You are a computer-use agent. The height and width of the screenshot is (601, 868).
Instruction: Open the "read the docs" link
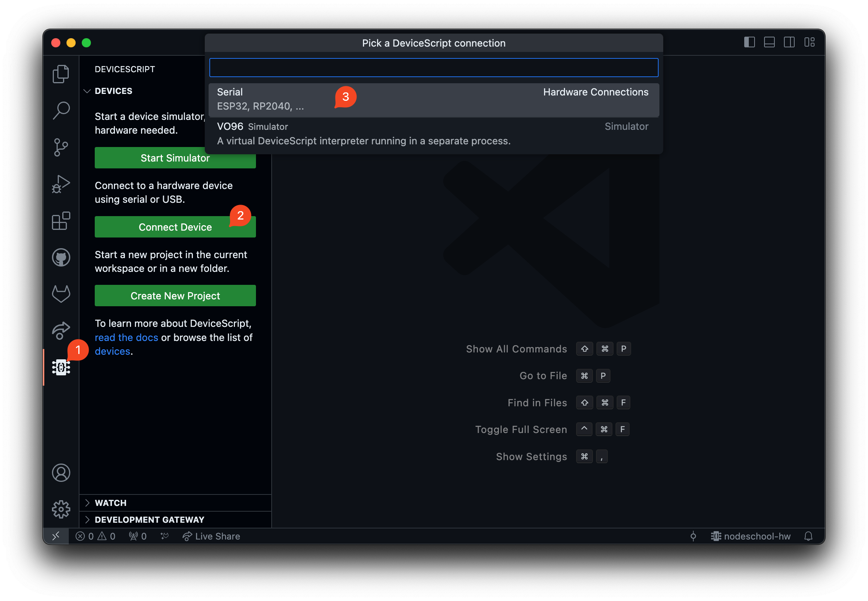point(126,338)
